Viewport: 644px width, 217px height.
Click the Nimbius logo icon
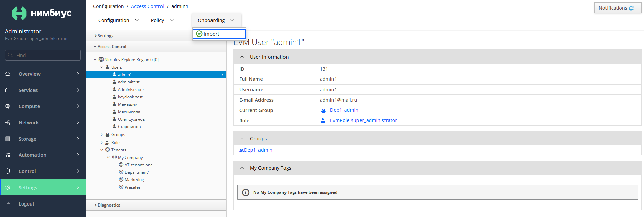[x=19, y=13]
